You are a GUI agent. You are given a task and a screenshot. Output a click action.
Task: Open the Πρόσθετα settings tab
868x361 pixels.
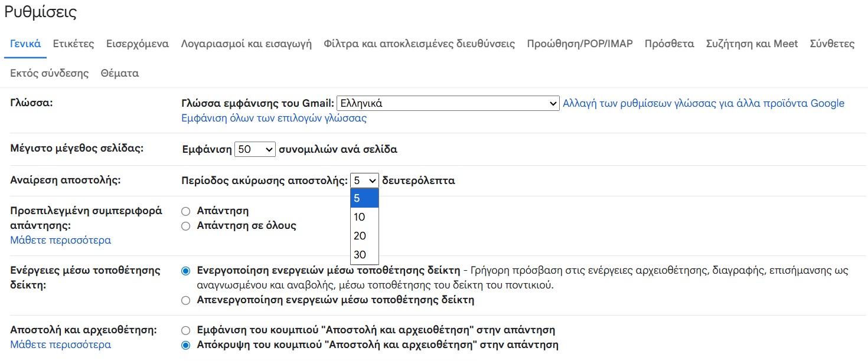pyautogui.click(x=669, y=44)
